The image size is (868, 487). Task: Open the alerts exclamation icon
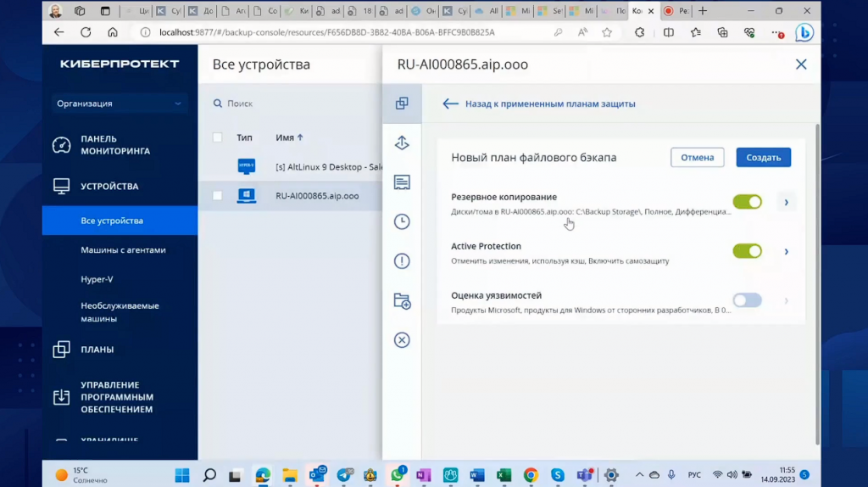point(402,261)
